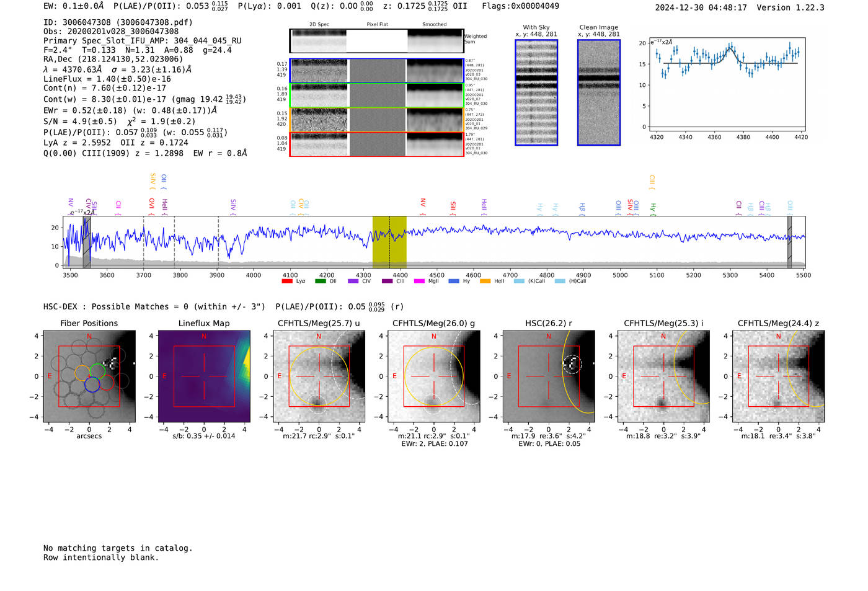Click the Primary Spec_Slot_IFU_AMP line
The width and height of the screenshot is (868, 591).
point(143,41)
